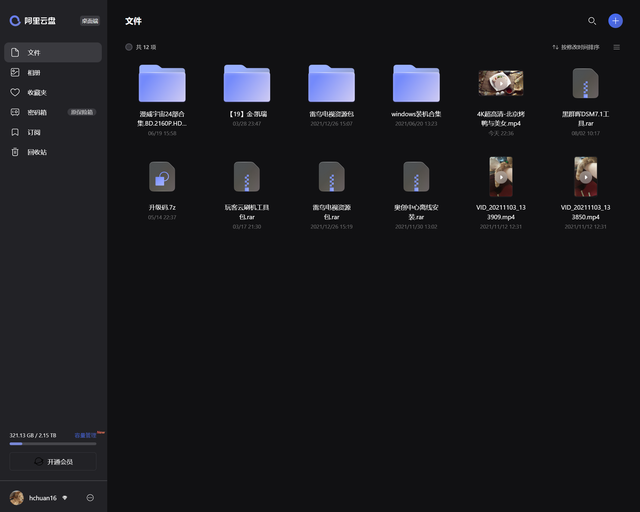Expand the hchuan16 account dropdown arrow
Screen dimensions: 640x512
[x=64, y=498]
